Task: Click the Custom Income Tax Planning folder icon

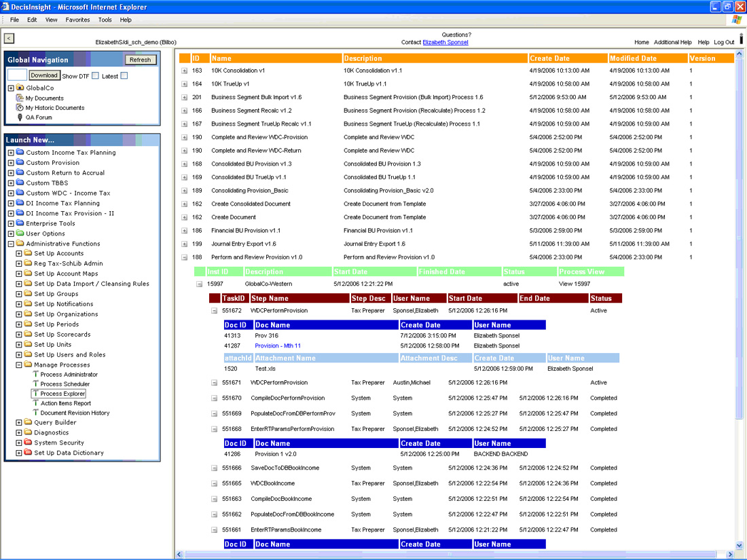Action: pyautogui.click(x=20, y=152)
